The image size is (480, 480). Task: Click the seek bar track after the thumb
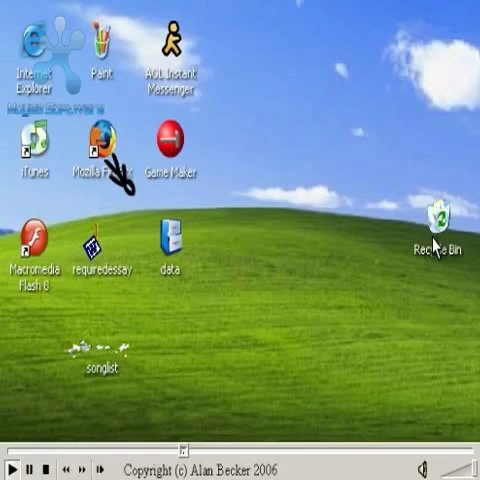331,451
